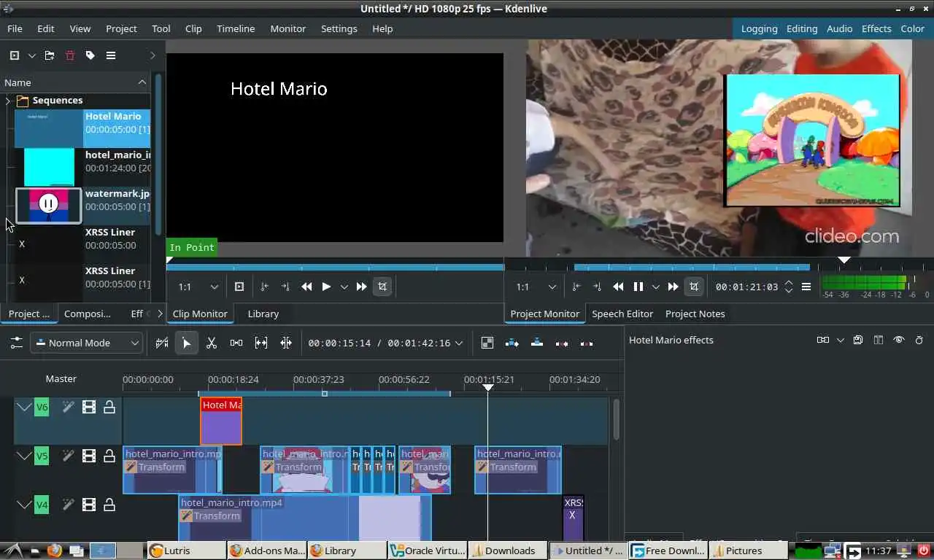Toggle the Project Monitor edit mode crop icon
The image size is (934, 560).
(693, 287)
